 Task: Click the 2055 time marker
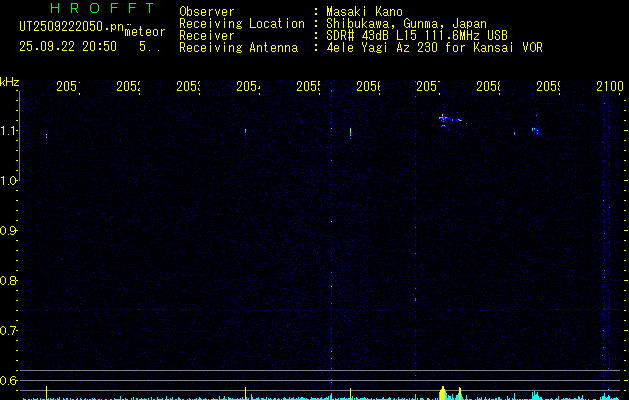point(308,87)
